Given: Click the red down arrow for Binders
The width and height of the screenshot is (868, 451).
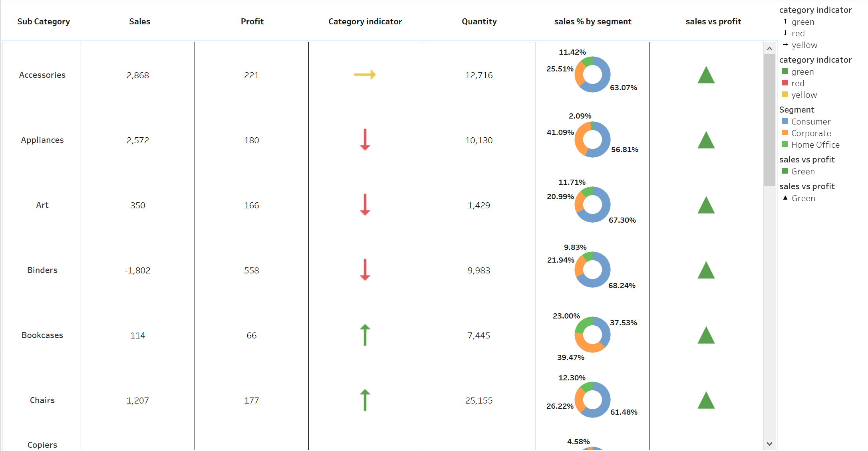Looking at the screenshot, I should [365, 270].
